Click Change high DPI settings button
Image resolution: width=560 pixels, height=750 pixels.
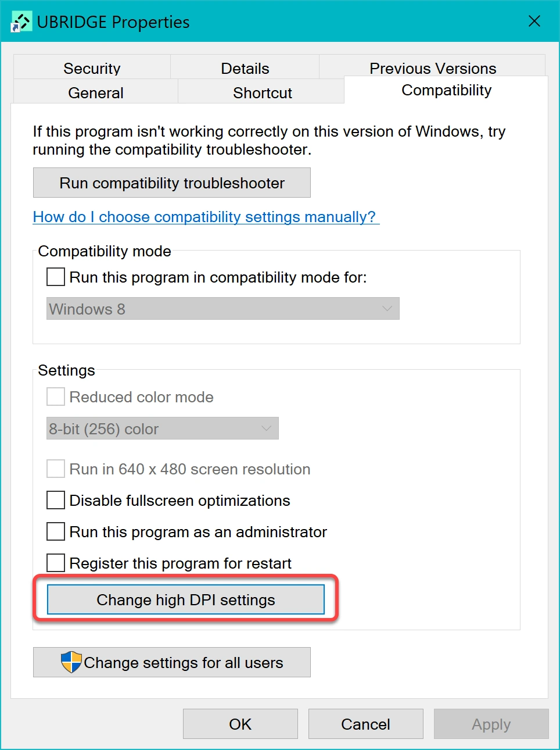coord(185,599)
